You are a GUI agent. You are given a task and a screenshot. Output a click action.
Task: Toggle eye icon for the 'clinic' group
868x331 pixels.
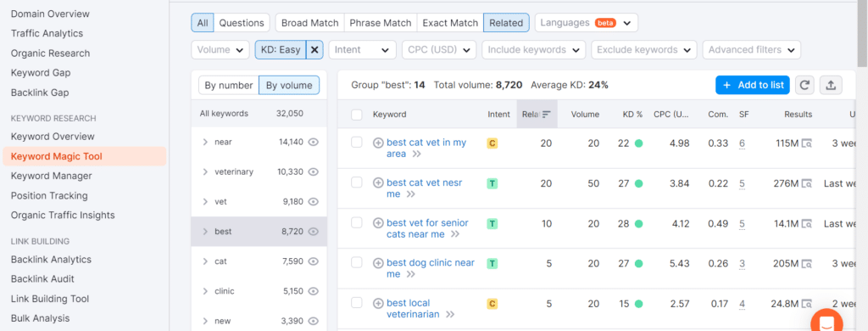coord(314,291)
